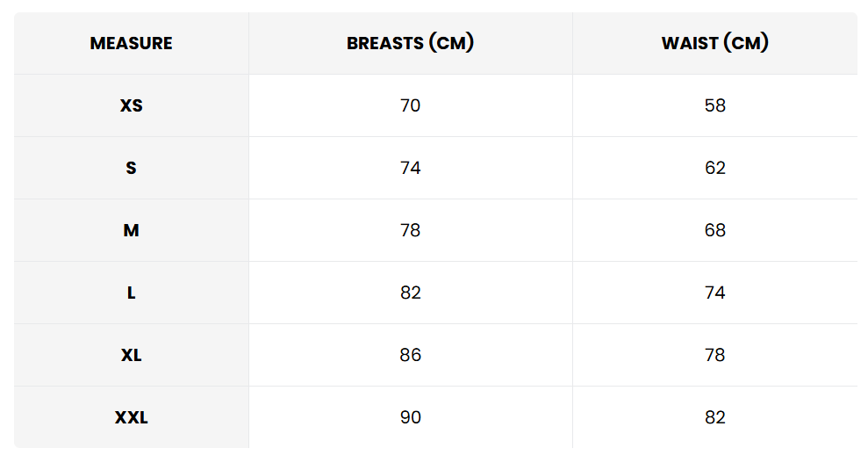Select the S size row label

tap(131, 168)
